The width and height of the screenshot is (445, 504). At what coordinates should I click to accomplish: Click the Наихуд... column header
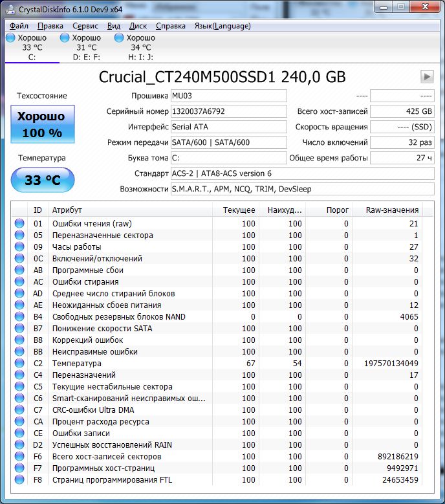282,210
